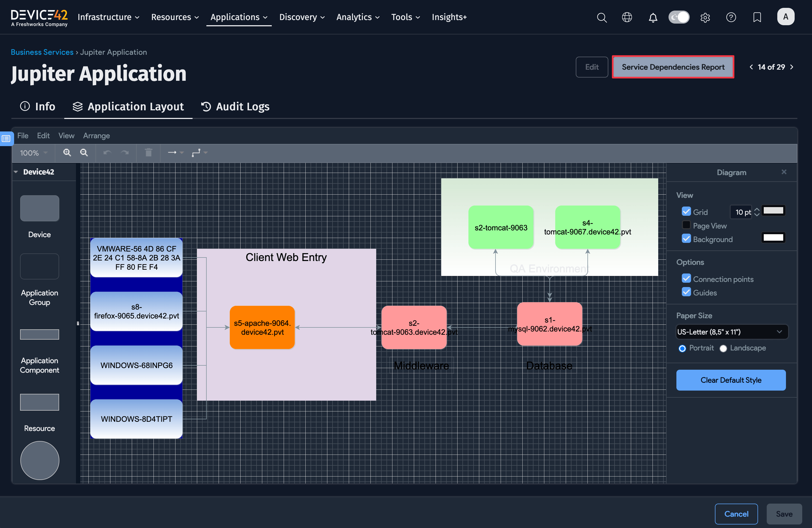Change the Background color swatch
The image size is (812, 528).
pyautogui.click(x=773, y=238)
